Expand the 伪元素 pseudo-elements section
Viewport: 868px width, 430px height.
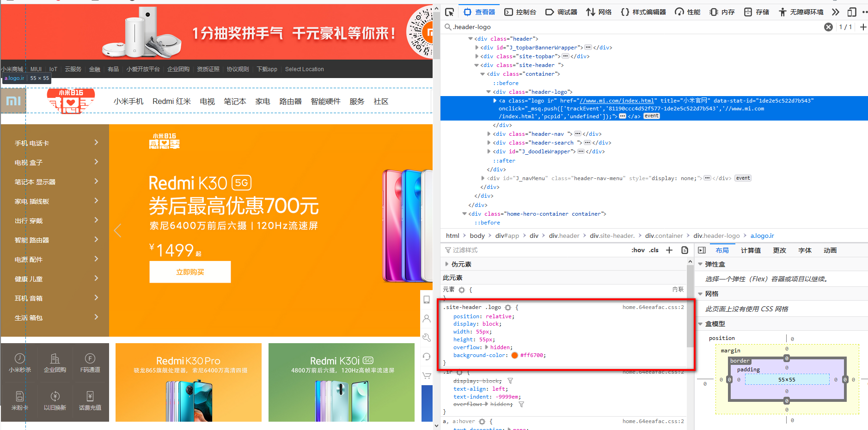[x=446, y=264]
